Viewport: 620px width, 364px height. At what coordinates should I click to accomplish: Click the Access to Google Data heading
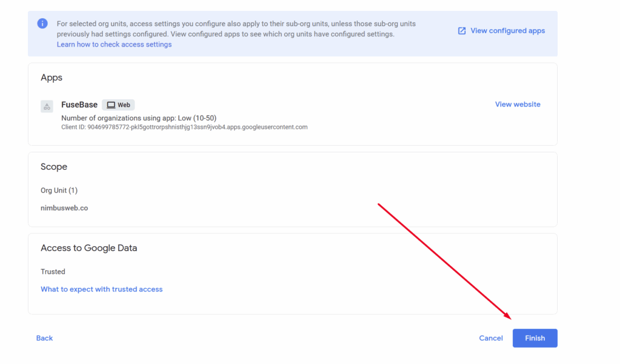pos(88,249)
